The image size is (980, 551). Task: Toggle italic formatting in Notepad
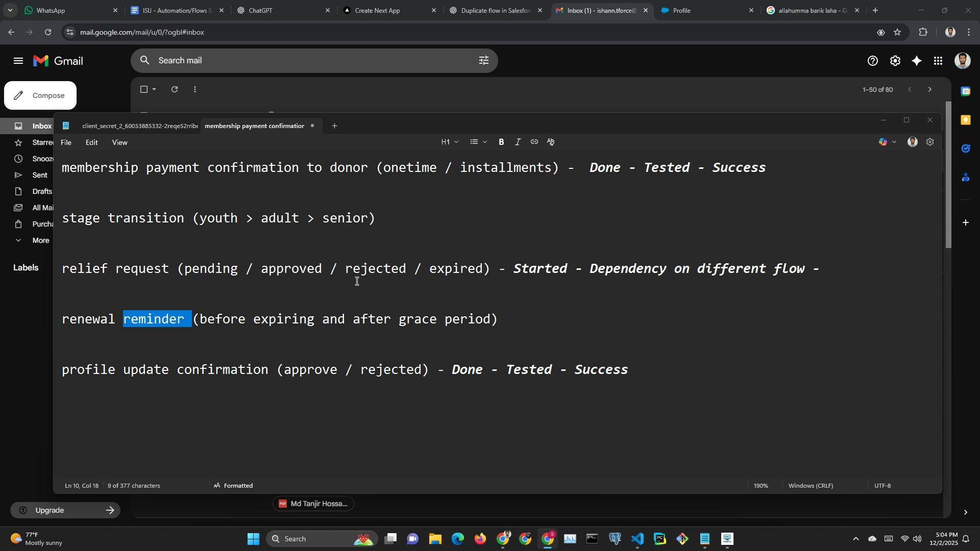pos(518,142)
